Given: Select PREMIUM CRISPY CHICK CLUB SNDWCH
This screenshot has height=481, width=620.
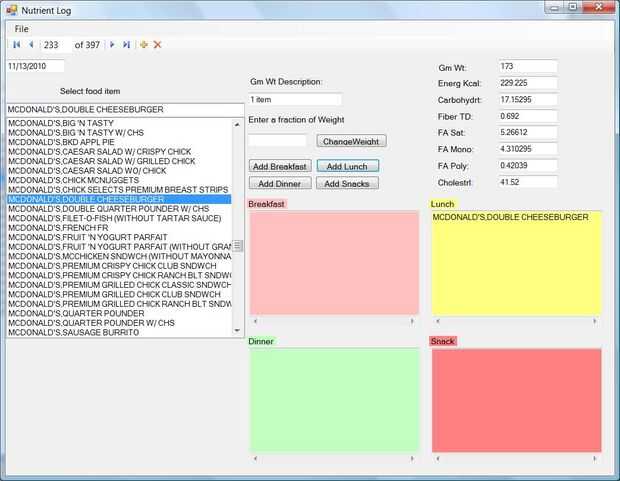Looking at the screenshot, I should point(119,266).
